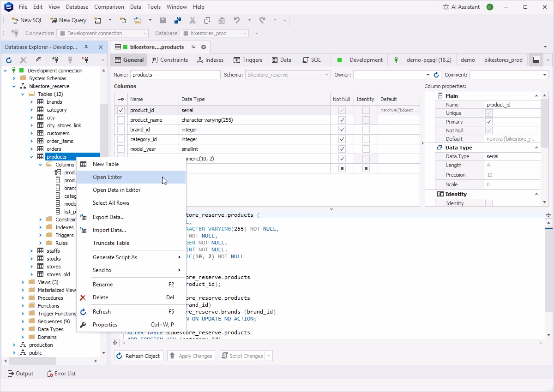
Task: Click the user avatar JS icon
Action: coord(490,7)
